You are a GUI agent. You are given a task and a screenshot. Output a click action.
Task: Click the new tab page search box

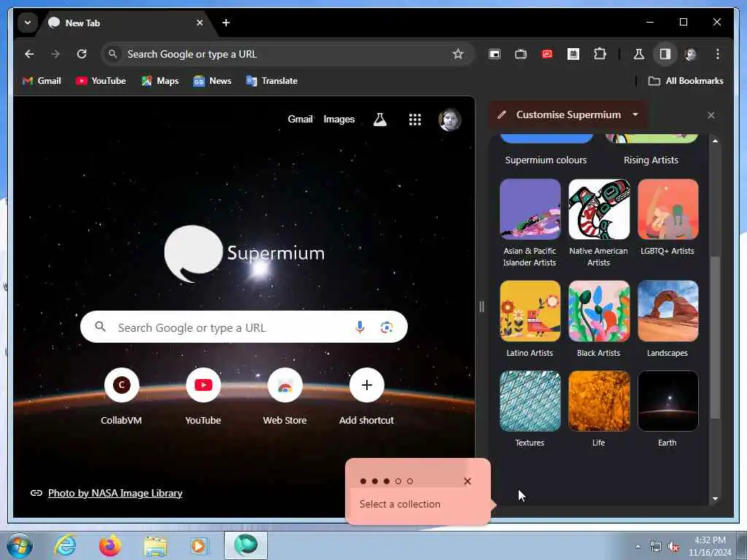click(x=244, y=327)
